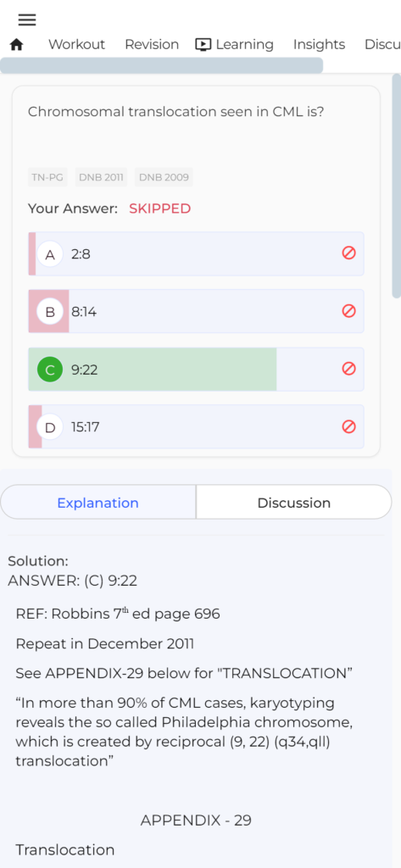
Task: Open the Insights menu item
Action: [319, 44]
